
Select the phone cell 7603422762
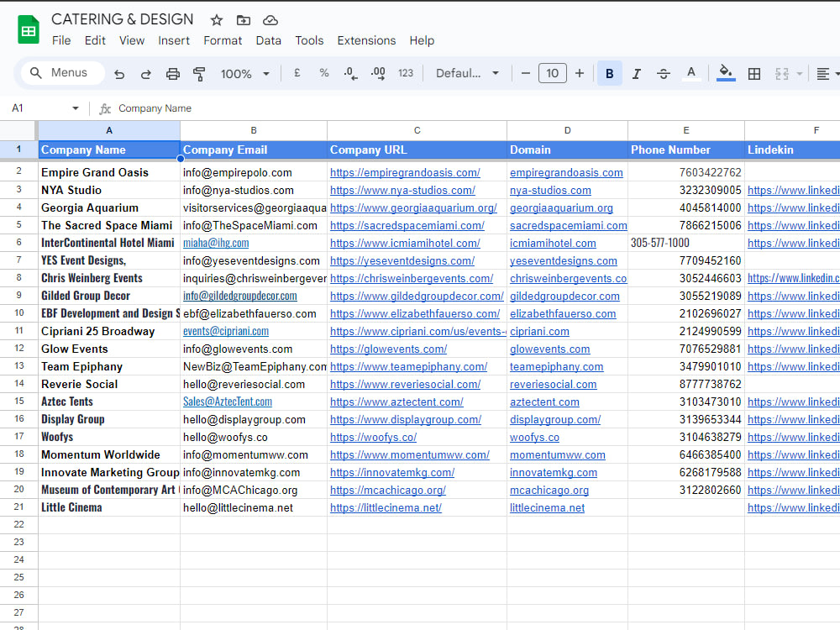[x=685, y=172]
